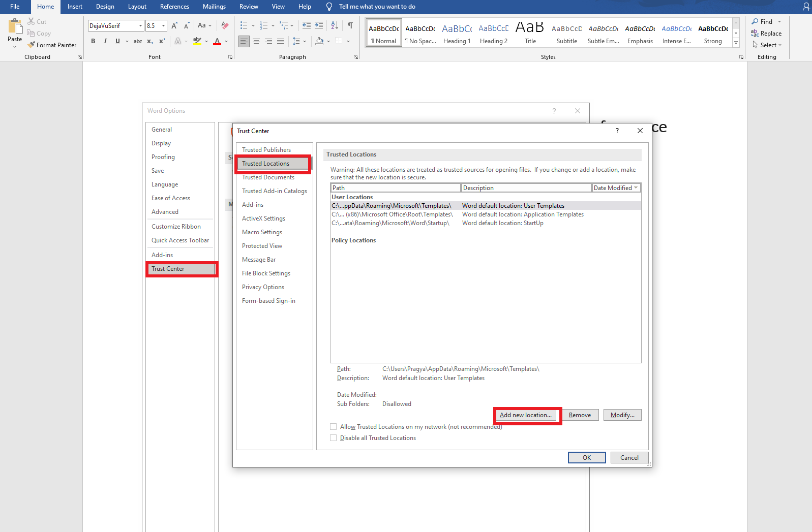Confirm Trust Center with OK

[x=587, y=458]
